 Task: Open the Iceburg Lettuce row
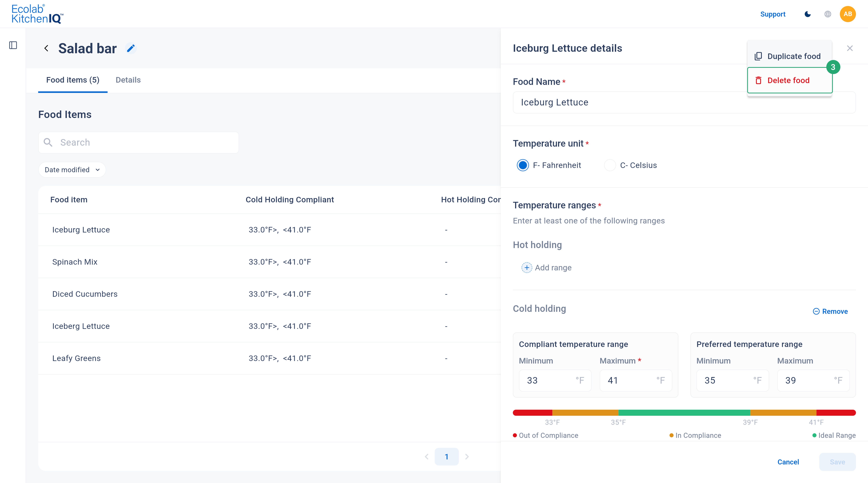pos(269,230)
